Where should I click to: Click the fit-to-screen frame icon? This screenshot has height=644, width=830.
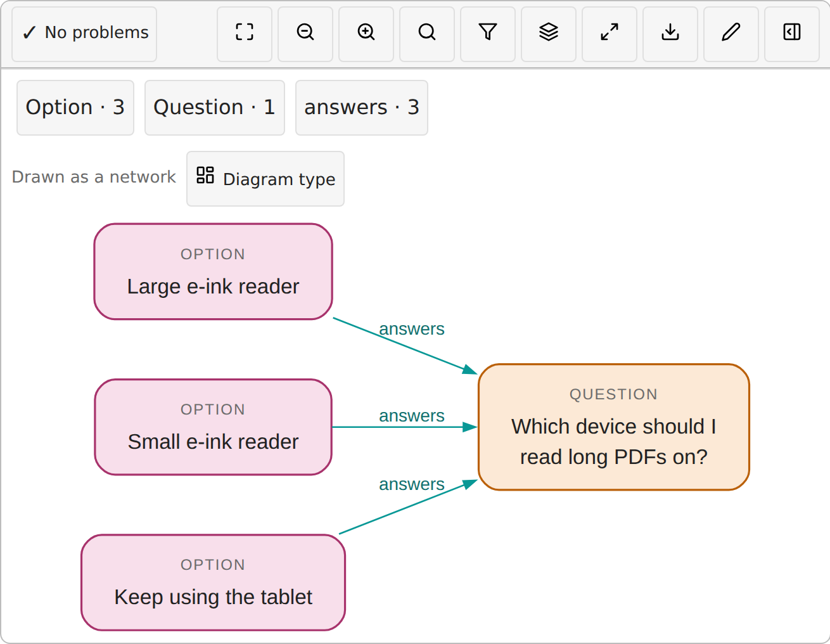(245, 34)
